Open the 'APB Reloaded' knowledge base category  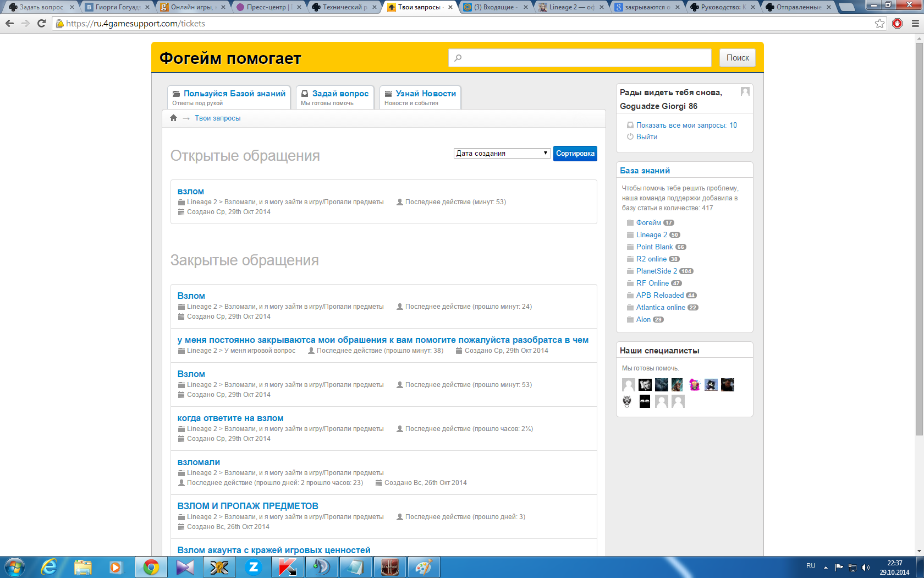[x=660, y=296]
